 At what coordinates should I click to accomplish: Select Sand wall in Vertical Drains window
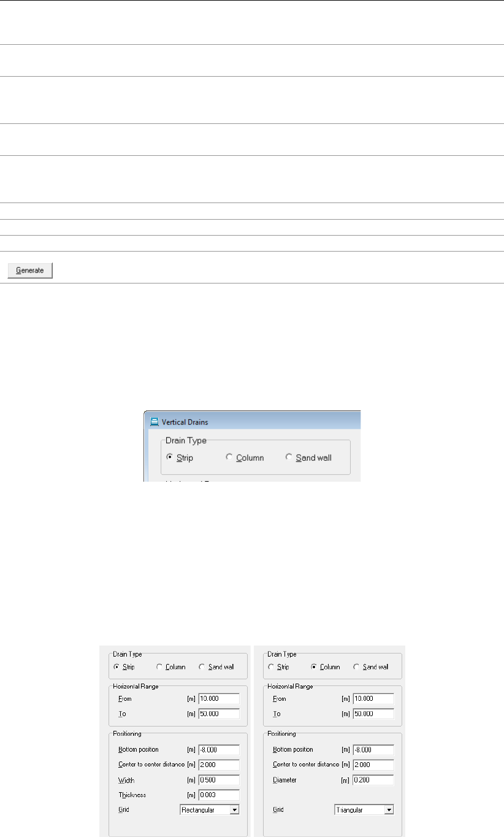pyautogui.click(x=308, y=458)
